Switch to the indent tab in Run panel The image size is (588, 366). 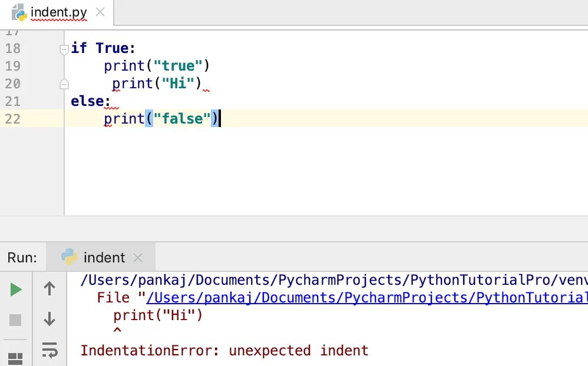pos(104,258)
